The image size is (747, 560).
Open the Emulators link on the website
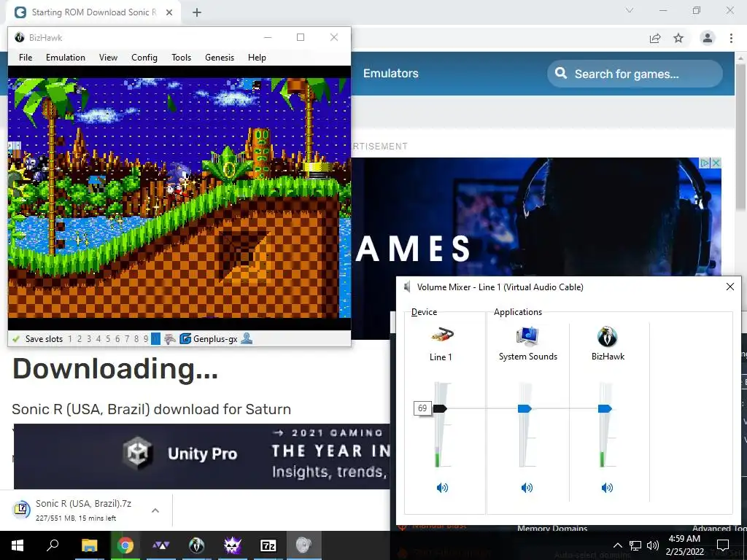coord(391,74)
